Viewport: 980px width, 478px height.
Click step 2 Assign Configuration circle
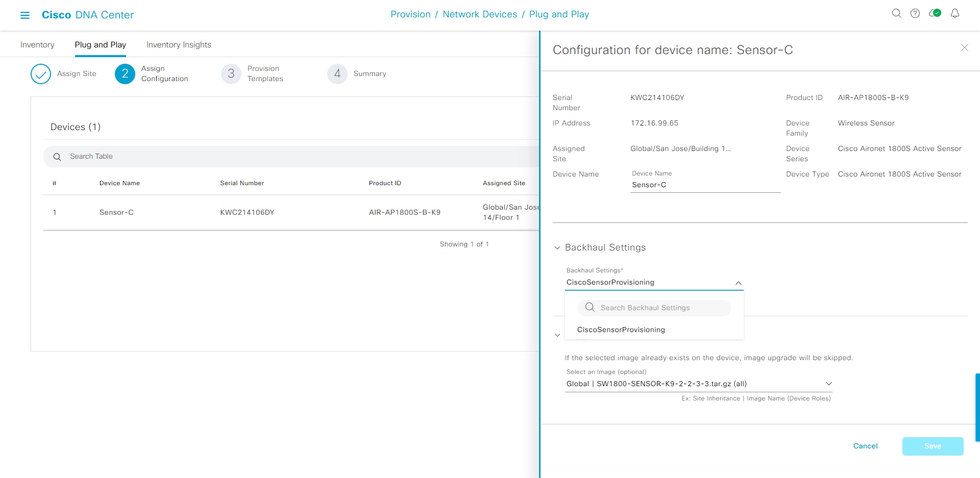coord(125,74)
